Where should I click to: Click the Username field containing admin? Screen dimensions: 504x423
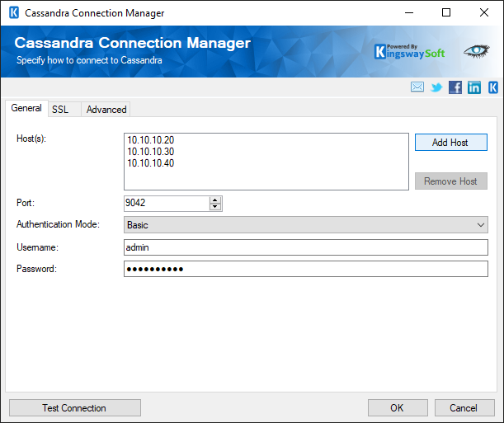[x=306, y=247]
